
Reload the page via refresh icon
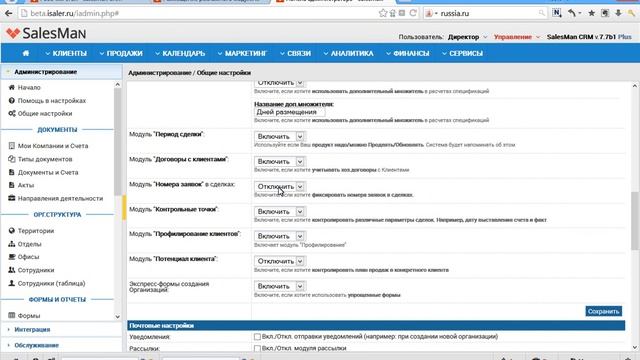(x=413, y=13)
